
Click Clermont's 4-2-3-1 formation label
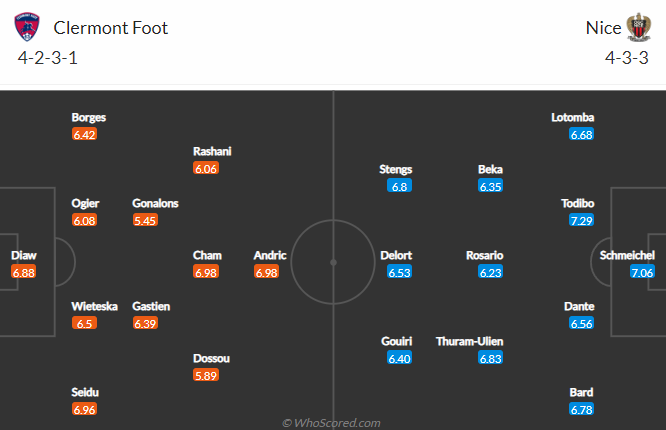48,58
